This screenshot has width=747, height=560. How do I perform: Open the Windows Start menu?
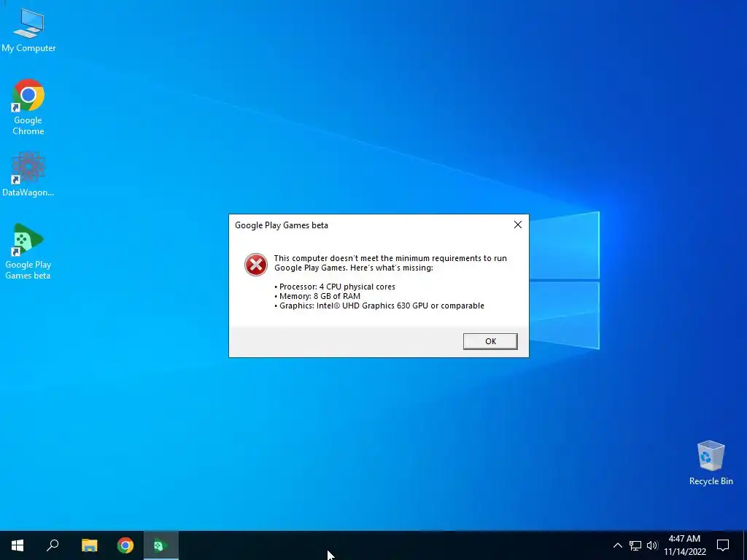(18, 545)
